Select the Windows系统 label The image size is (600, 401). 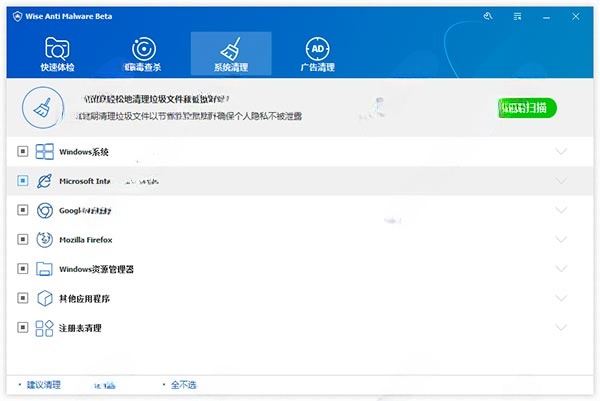84,152
